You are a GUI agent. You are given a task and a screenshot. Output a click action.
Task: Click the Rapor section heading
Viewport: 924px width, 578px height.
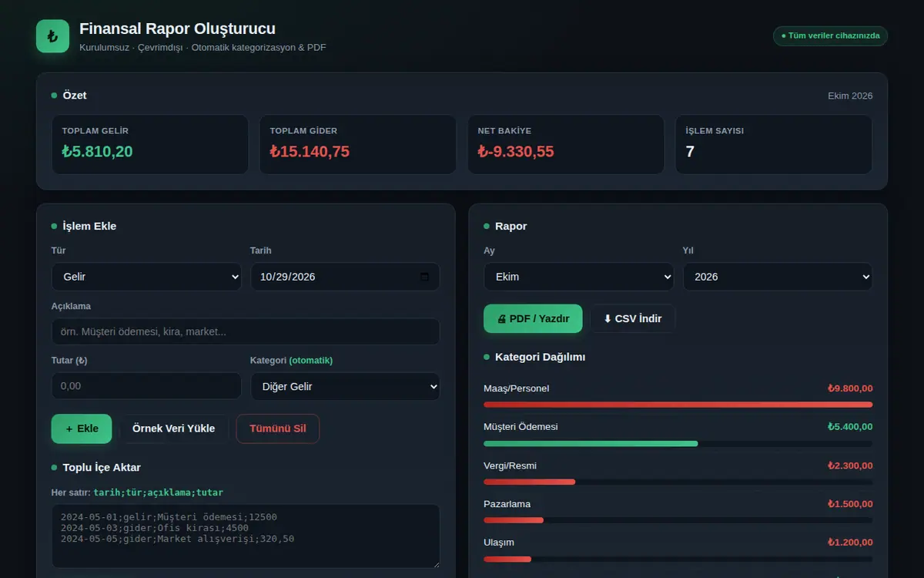(511, 226)
